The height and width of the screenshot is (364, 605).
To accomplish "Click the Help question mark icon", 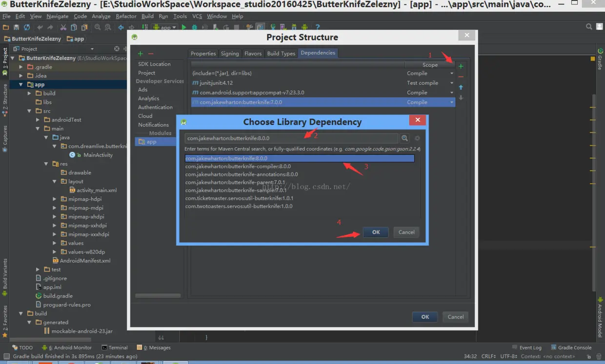I will click(318, 27).
